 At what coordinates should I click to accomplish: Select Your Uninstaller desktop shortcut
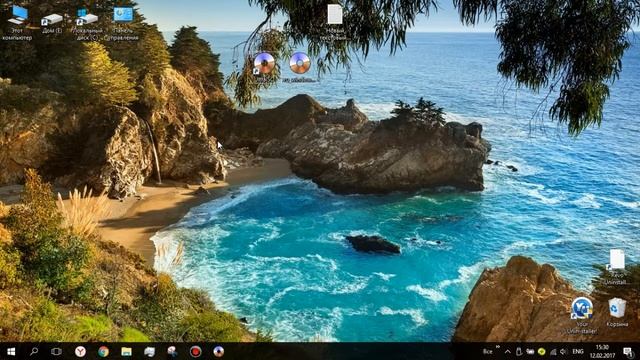point(582,316)
